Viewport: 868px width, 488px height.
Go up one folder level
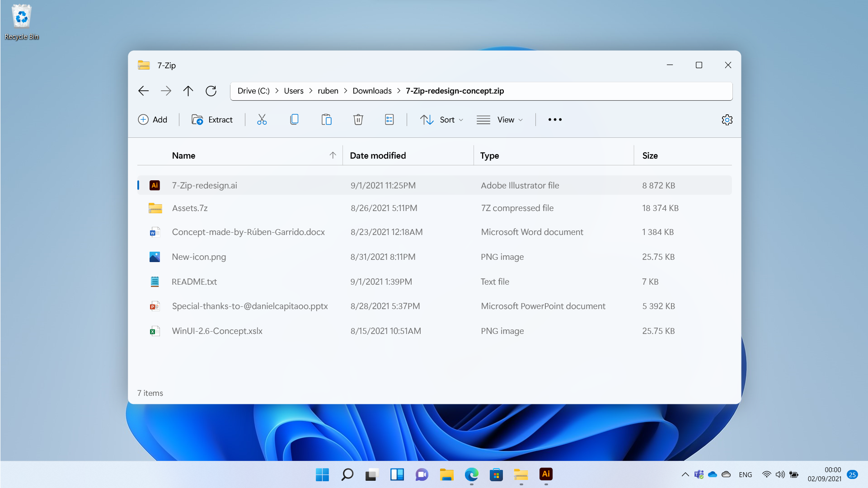point(188,91)
